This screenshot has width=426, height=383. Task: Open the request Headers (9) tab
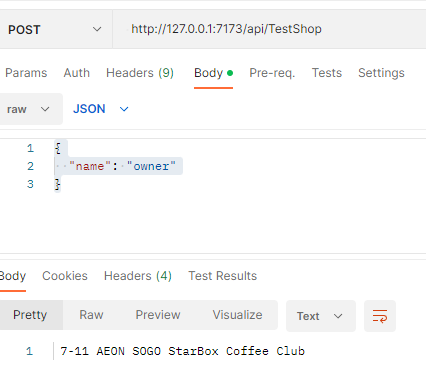140,73
